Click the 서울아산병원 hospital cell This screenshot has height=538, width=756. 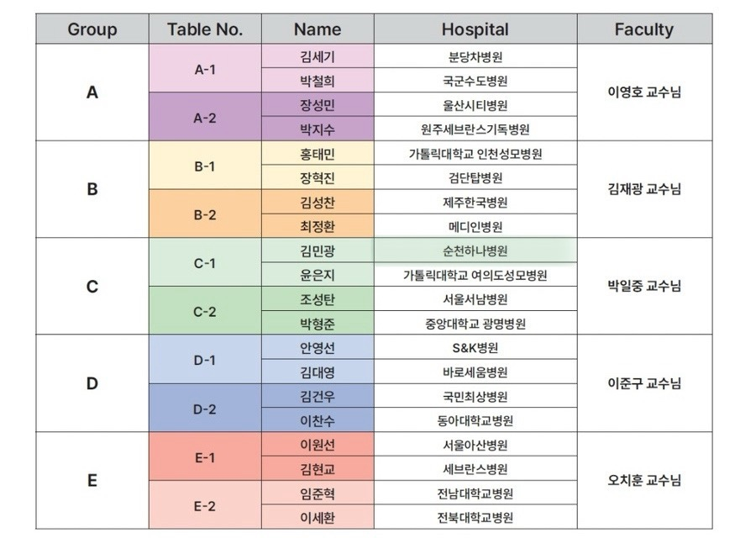475,446
